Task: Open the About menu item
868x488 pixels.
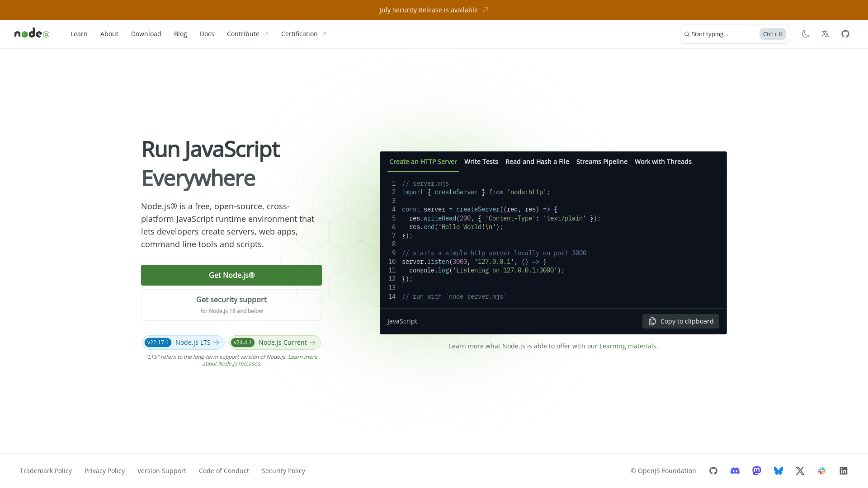Action: click(109, 34)
